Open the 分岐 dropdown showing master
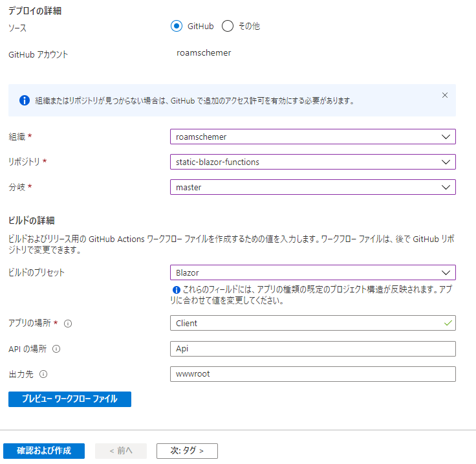 (312, 187)
